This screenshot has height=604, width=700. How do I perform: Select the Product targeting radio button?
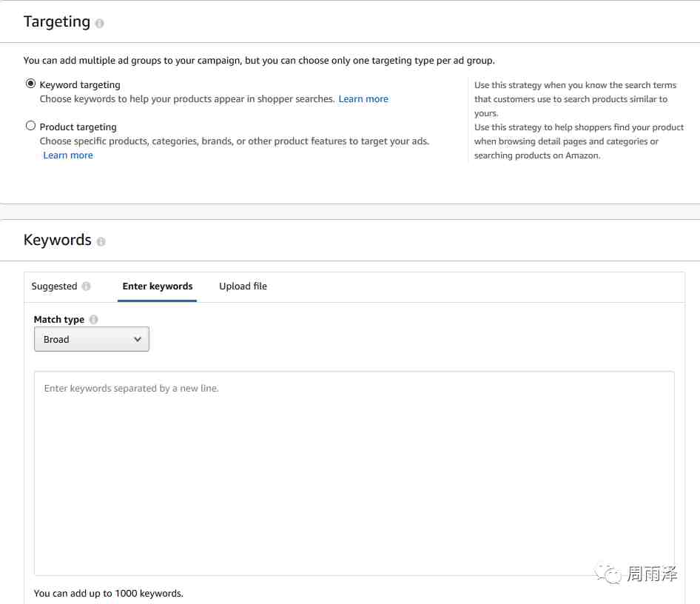30,126
